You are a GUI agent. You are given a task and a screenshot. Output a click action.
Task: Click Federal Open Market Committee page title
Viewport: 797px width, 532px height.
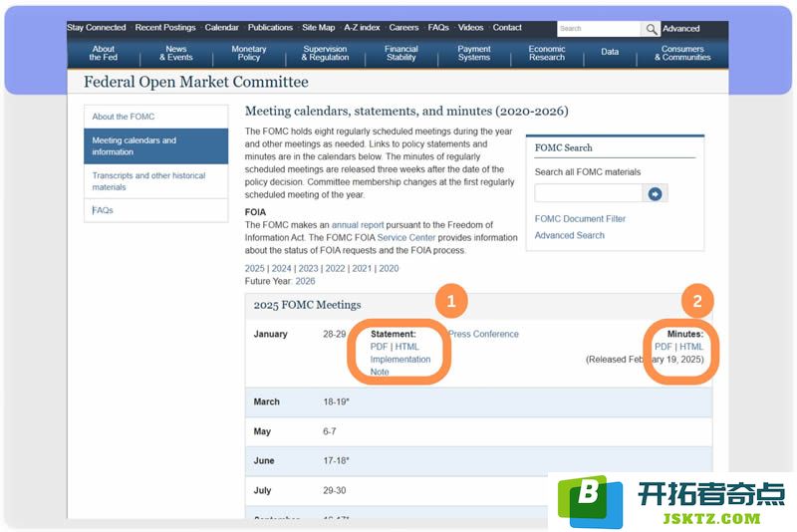196,83
